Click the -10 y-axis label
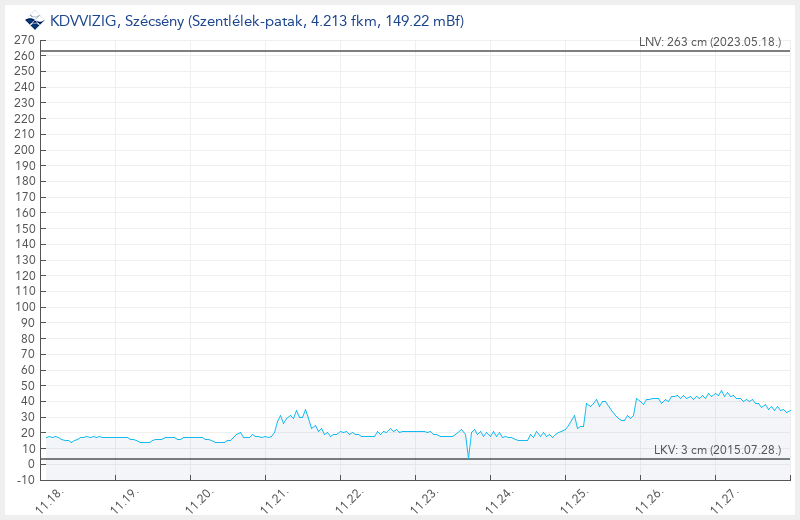 [25, 480]
